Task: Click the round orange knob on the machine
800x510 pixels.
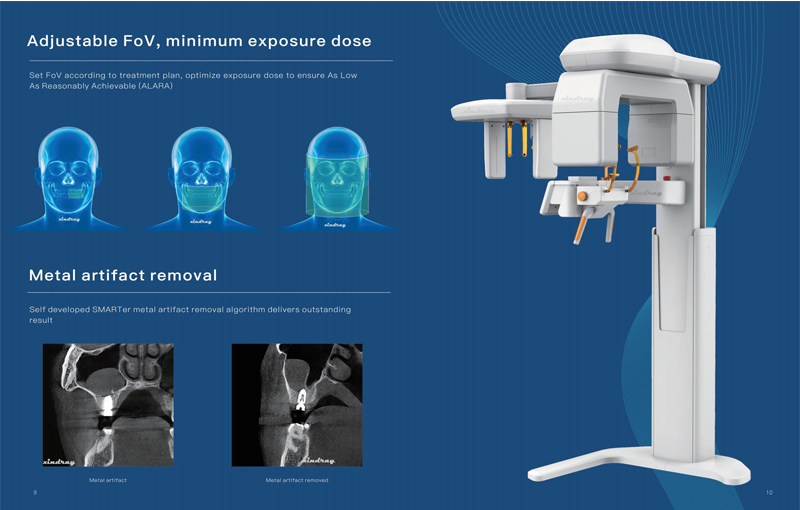Action: click(x=582, y=197)
